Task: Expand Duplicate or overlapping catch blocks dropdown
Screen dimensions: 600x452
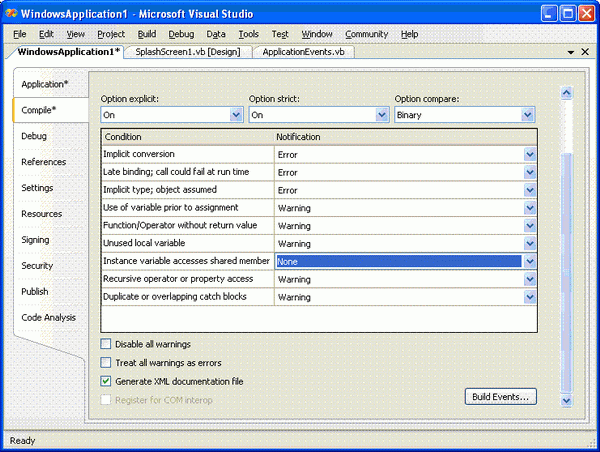Action: (x=530, y=297)
